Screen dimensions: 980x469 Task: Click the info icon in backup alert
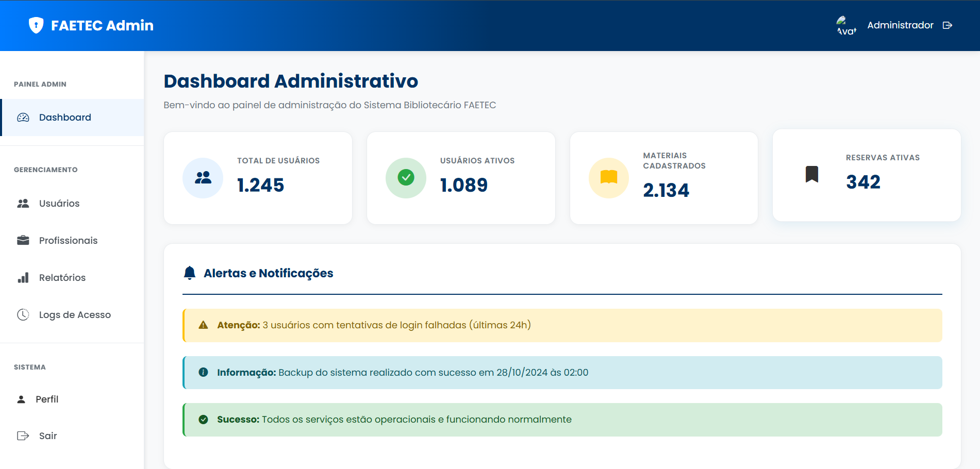pyautogui.click(x=203, y=372)
